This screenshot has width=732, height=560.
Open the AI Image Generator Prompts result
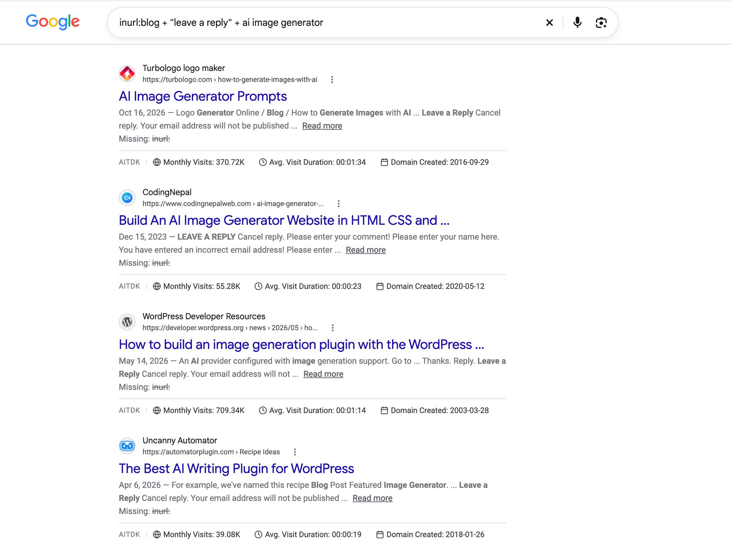(203, 96)
